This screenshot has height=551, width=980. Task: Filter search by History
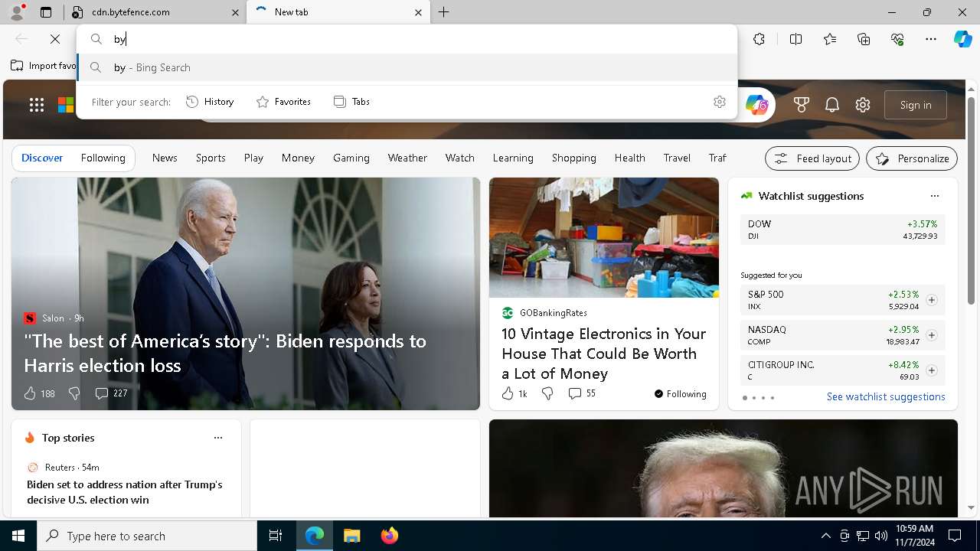(x=210, y=102)
